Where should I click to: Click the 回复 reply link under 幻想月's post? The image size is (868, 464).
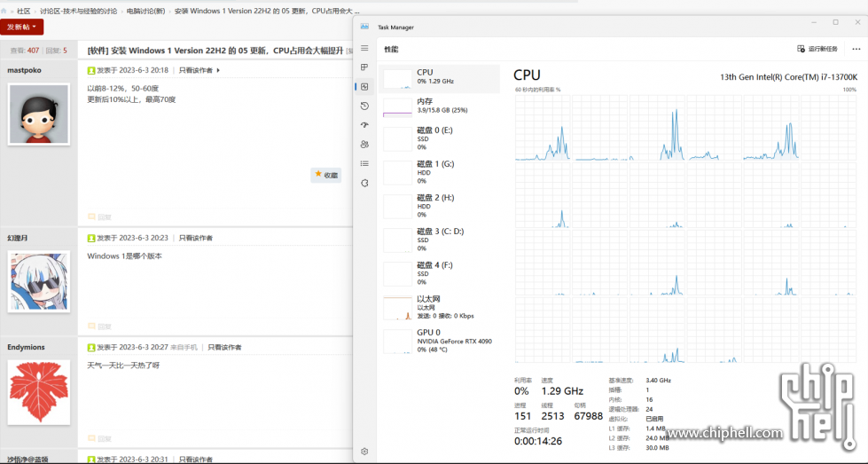101,326
